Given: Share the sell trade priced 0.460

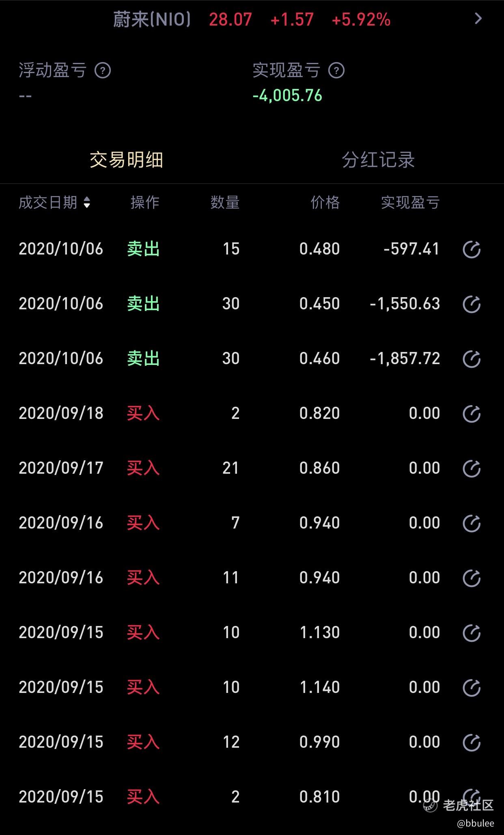Looking at the screenshot, I should coord(472,359).
